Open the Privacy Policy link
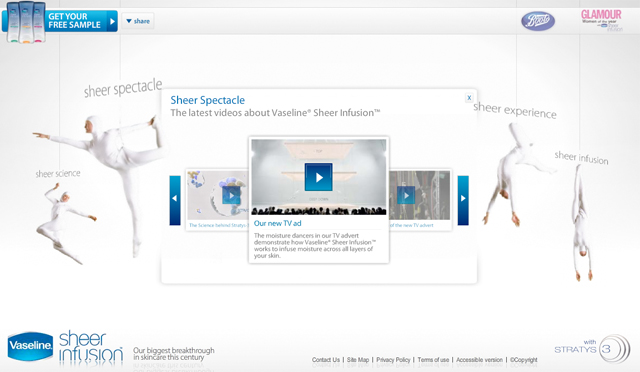Screen dimensions: 640x372 tap(393, 360)
